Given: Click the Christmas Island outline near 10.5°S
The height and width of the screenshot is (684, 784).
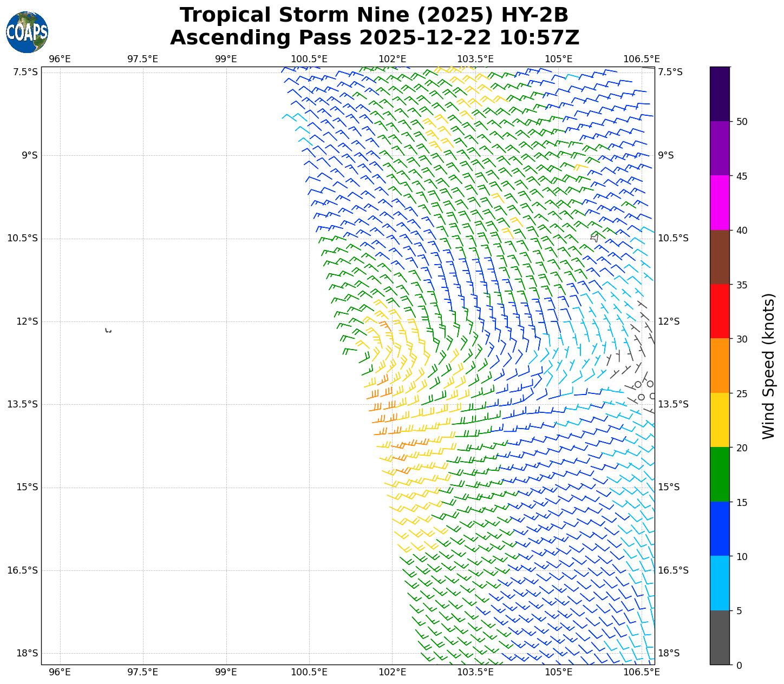Looking at the screenshot, I should [x=594, y=237].
